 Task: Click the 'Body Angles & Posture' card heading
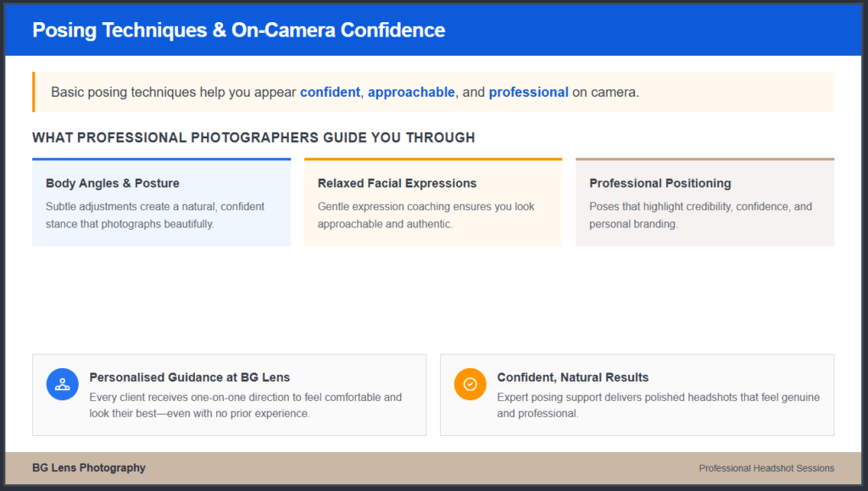click(x=113, y=183)
